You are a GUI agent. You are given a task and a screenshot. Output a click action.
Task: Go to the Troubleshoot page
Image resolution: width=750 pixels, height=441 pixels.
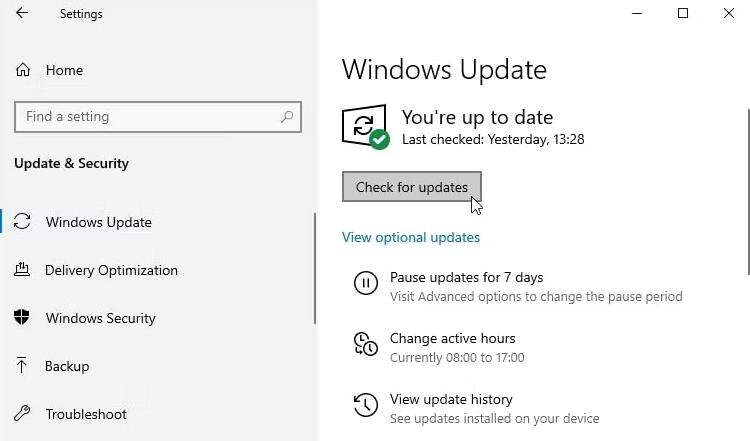pyautogui.click(x=86, y=414)
